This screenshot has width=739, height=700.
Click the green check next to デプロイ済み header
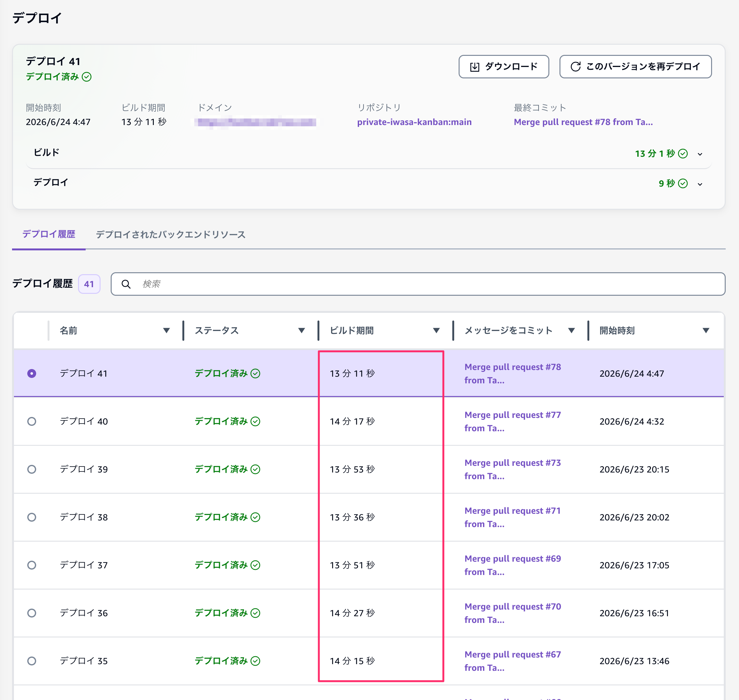click(87, 77)
